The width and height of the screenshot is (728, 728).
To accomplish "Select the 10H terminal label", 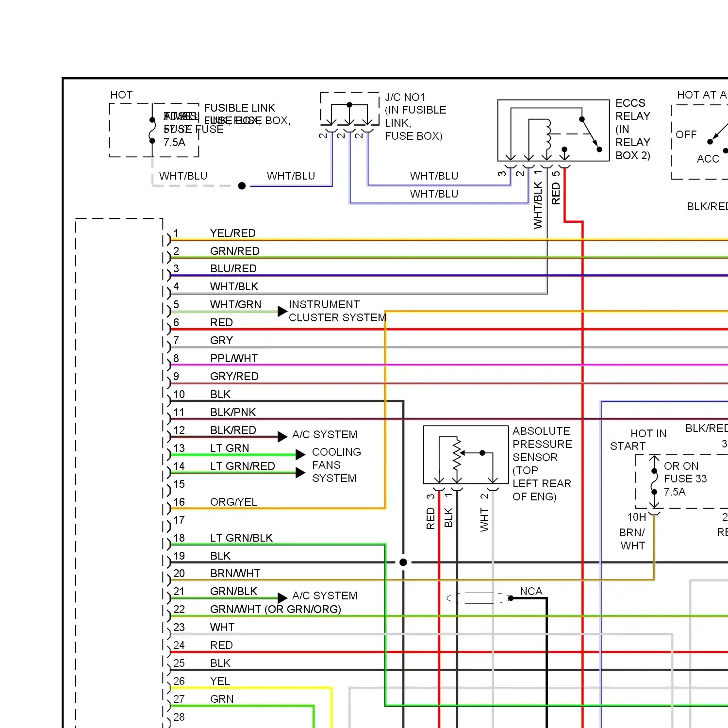I will 637,517.
